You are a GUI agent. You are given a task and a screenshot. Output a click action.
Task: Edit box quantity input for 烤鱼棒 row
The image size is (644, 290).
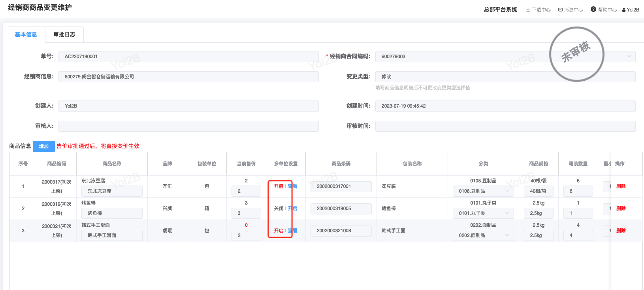tap(578, 213)
